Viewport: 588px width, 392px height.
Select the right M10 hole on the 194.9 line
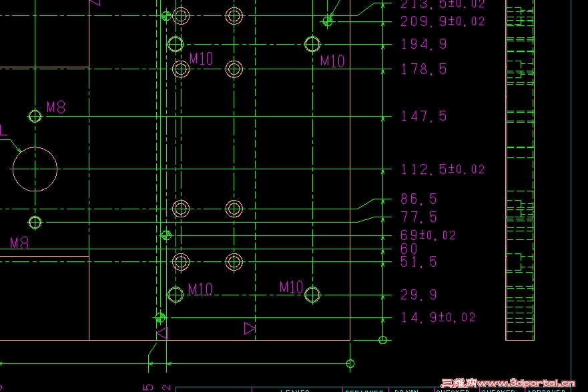point(312,44)
